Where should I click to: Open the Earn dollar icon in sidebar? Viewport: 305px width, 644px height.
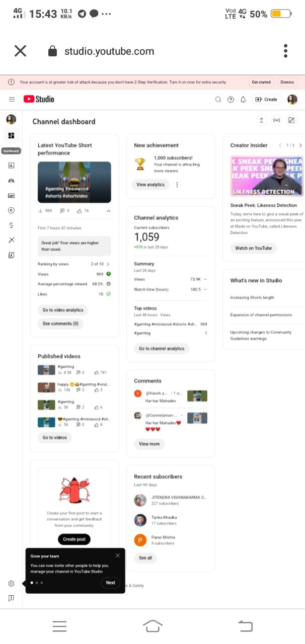coord(11,225)
